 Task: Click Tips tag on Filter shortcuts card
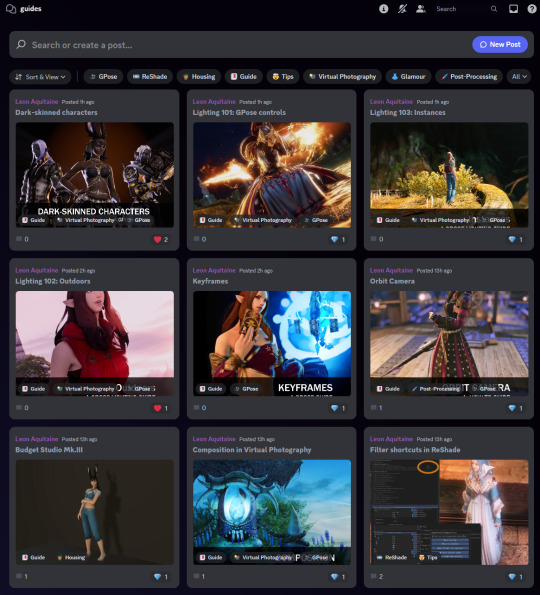pyautogui.click(x=428, y=557)
